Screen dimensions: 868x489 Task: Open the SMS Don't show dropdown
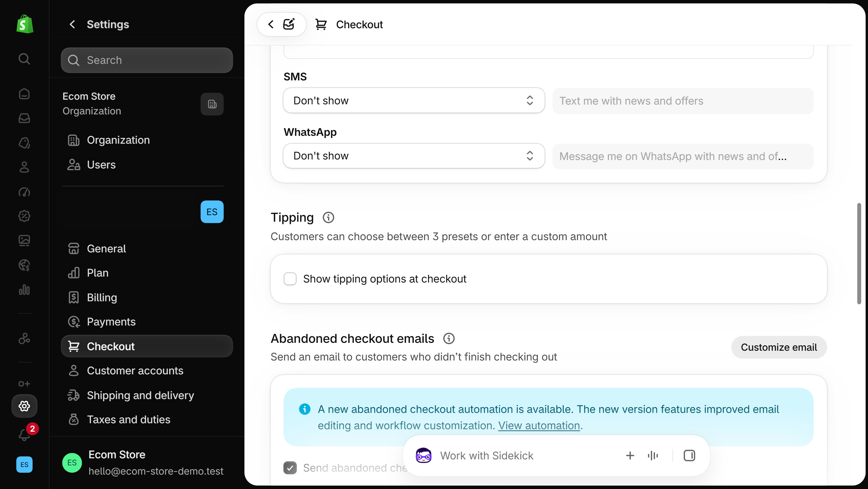[414, 101]
